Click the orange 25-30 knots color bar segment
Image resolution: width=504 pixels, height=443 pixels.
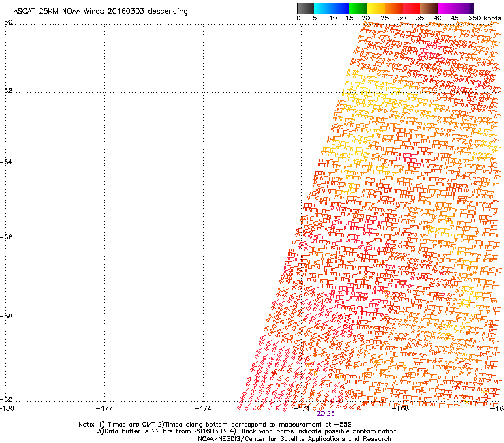[394, 8]
